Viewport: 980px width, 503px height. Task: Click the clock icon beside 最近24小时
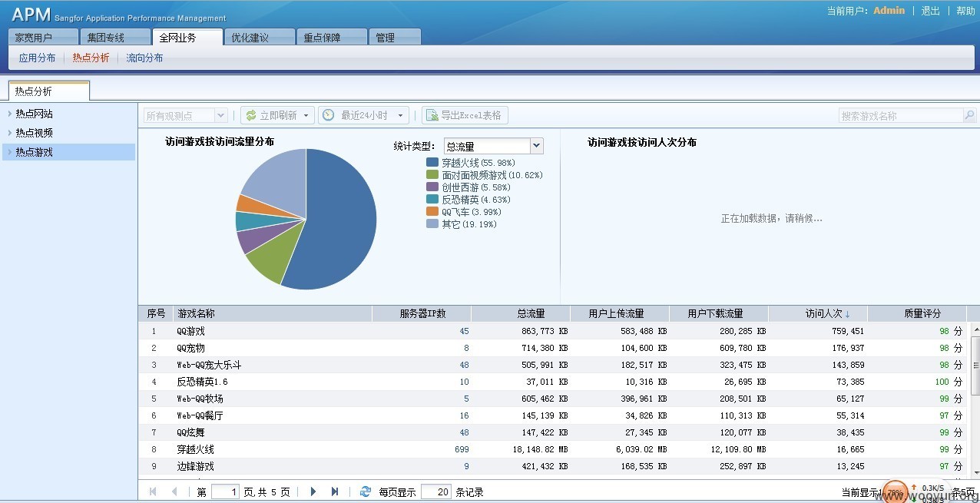point(329,115)
